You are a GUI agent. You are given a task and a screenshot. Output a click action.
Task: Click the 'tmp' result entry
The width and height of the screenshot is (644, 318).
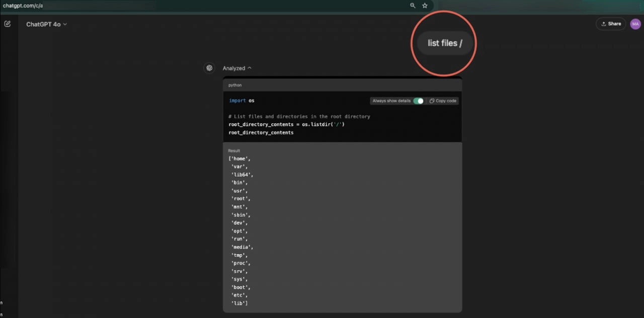tap(239, 255)
